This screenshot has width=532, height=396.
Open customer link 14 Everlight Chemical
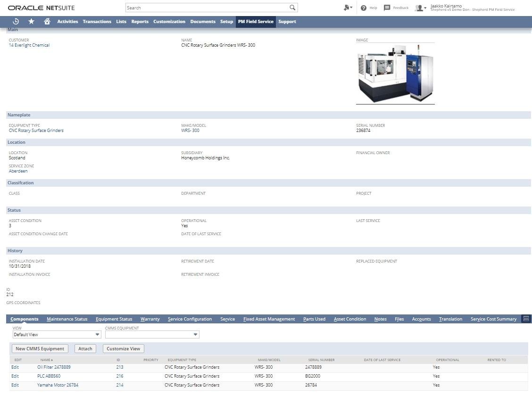tap(29, 45)
